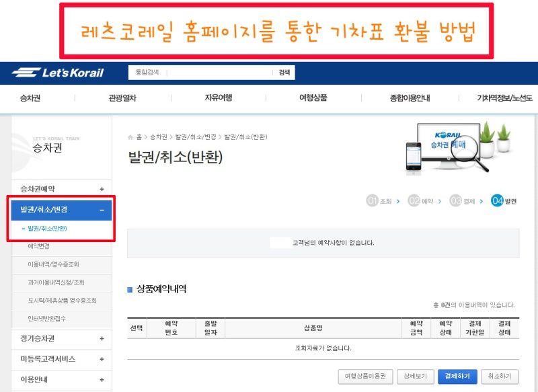Click the 조회자료가 없습니다 table message
Image resolution: width=538 pixels, height=392 pixels.
[x=323, y=348]
